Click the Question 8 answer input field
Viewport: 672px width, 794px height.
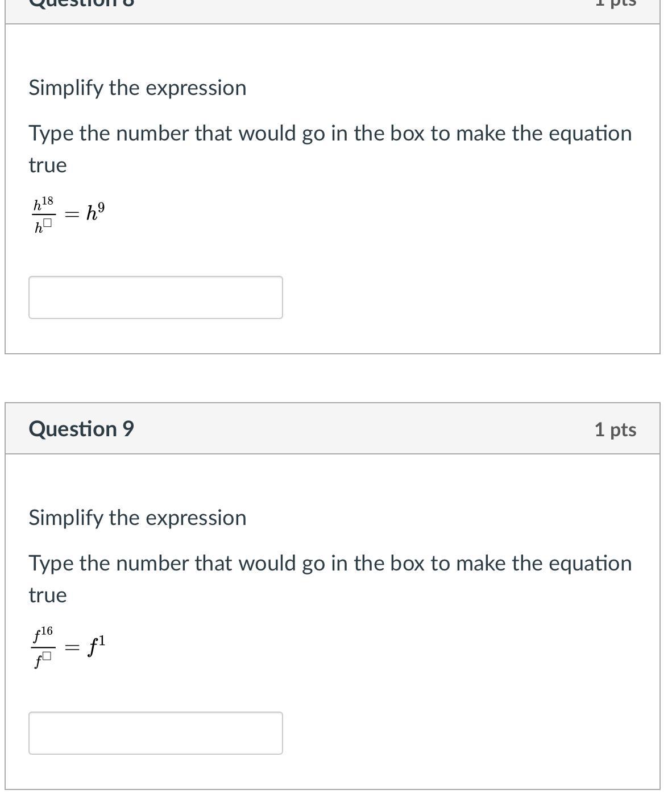coord(155,297)
